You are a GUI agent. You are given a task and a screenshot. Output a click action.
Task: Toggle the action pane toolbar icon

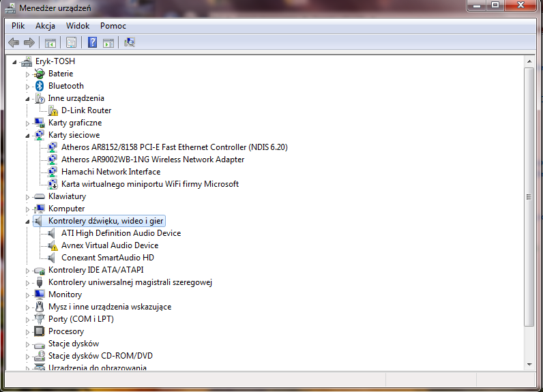pyautogui.click(x=108, y=43)
